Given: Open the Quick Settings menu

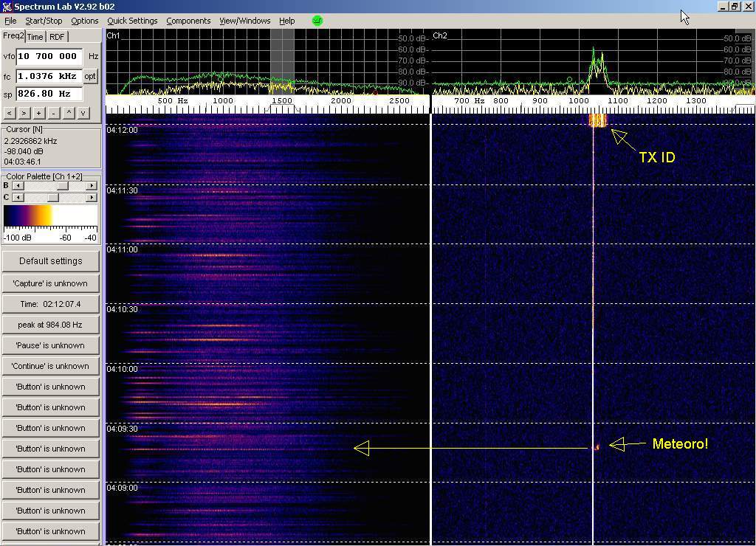Looking at the screenshot, I should (132, 21).
